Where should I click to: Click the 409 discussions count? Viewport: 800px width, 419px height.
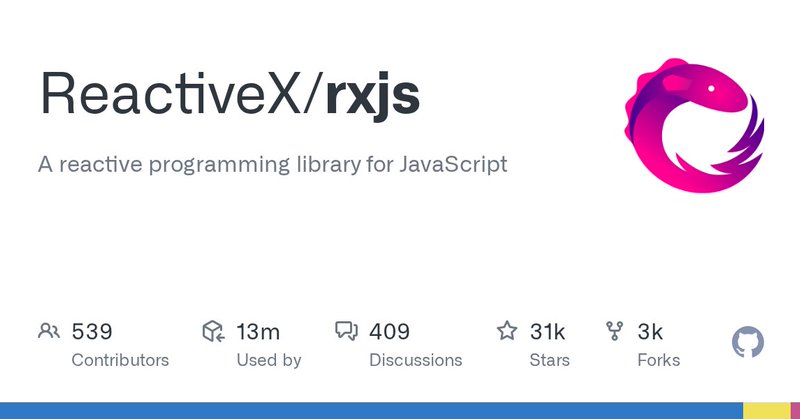(389, 332)
